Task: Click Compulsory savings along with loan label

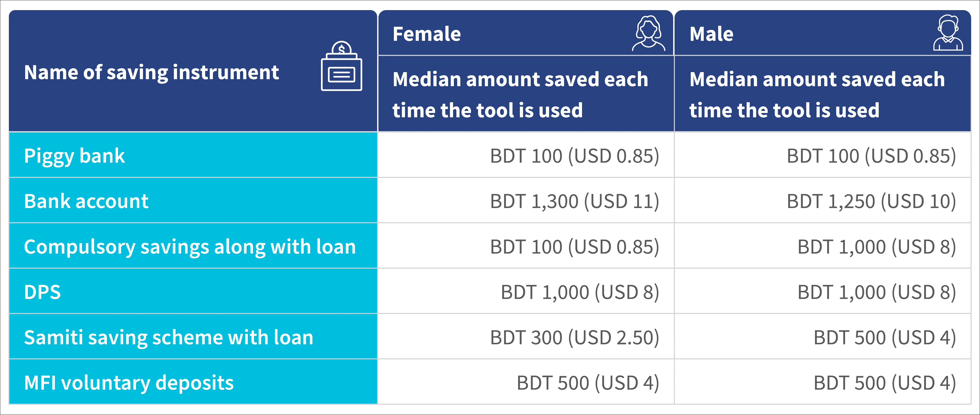Action: pyautogui.click(x=190, y=247)
